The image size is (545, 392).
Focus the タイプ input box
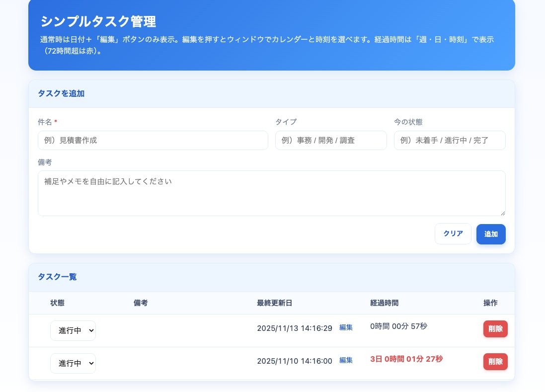tap(330, 141)
